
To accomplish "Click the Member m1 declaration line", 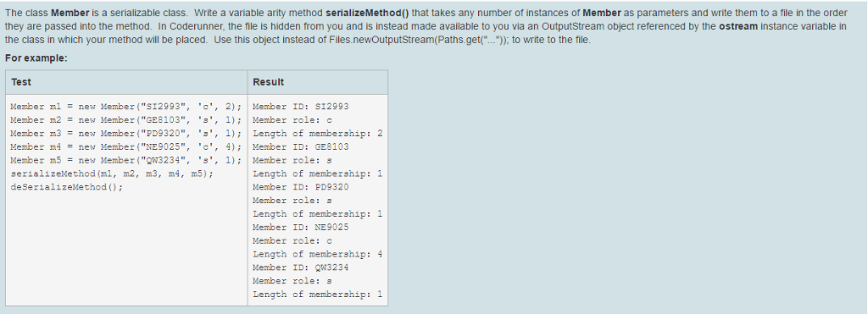I will point(126,107).
